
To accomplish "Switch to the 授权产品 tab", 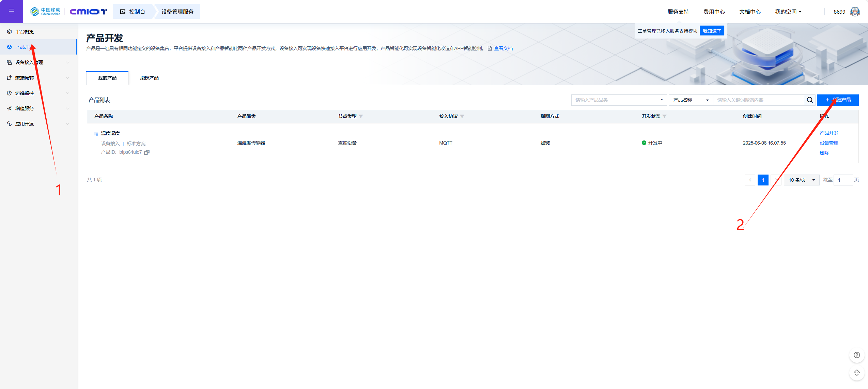I will 149,78.
